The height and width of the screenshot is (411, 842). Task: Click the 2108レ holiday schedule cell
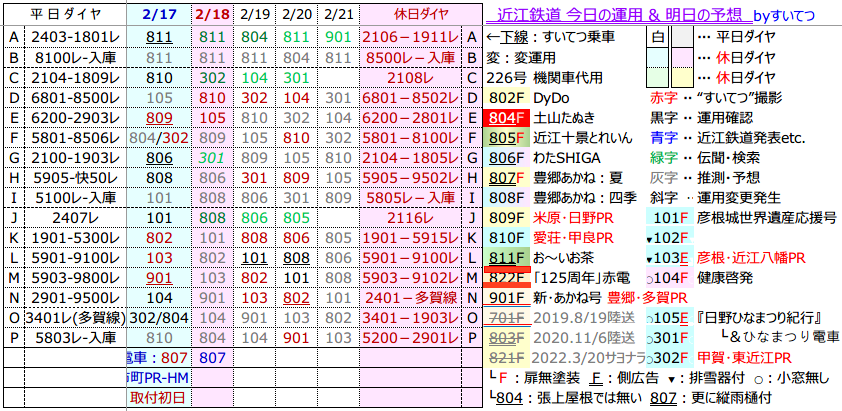pos(410,77)
